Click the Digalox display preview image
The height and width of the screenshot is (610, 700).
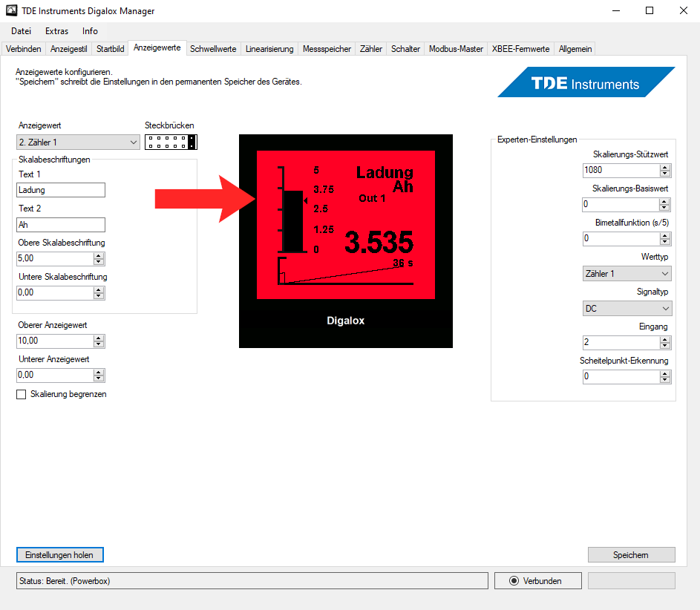345,240
